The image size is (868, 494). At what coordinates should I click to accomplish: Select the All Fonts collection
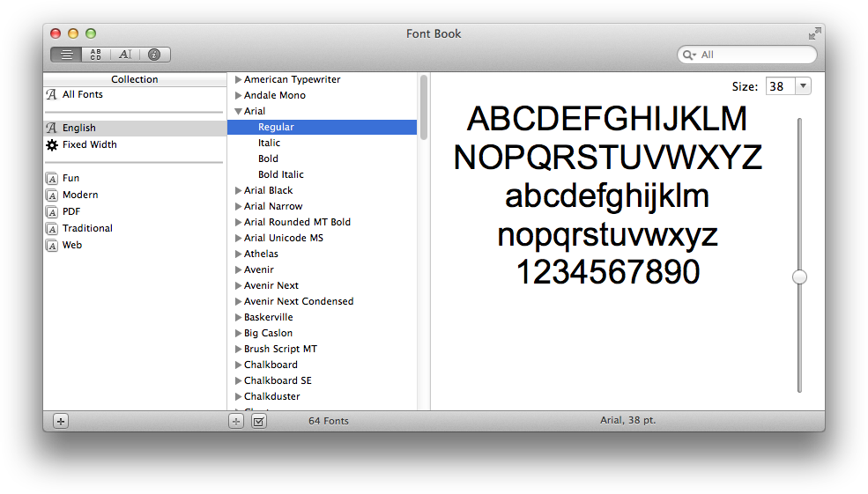pyautogui.click(x=82, y=94)
